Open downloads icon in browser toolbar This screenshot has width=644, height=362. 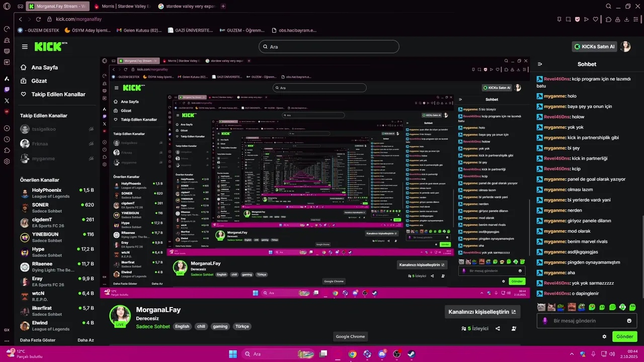[x=627, y=19]
